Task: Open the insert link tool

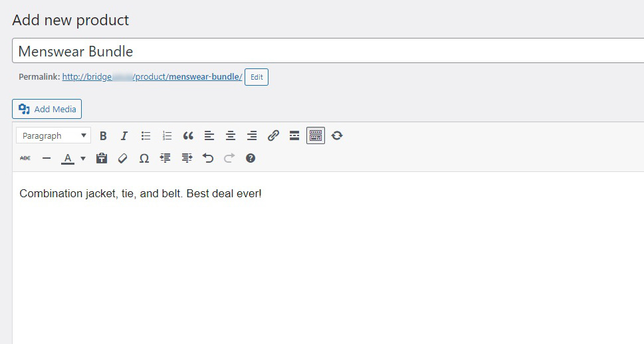Action: pyautogui.click(x=273, y=135)
